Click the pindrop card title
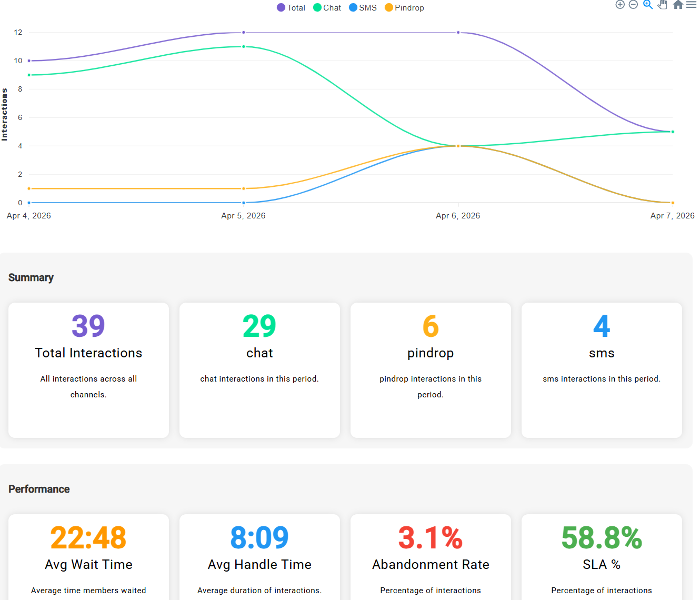700x600 pixels. tap(431, 354)
